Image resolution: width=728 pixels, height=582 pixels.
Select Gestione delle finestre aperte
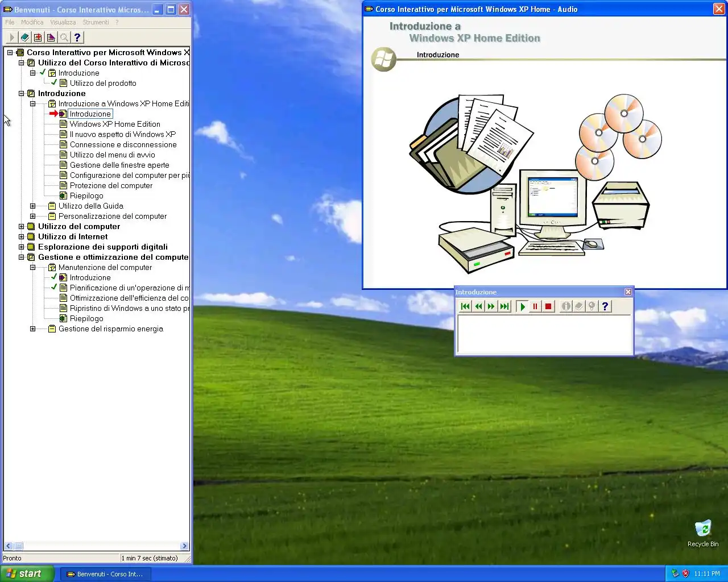[119, 165]
